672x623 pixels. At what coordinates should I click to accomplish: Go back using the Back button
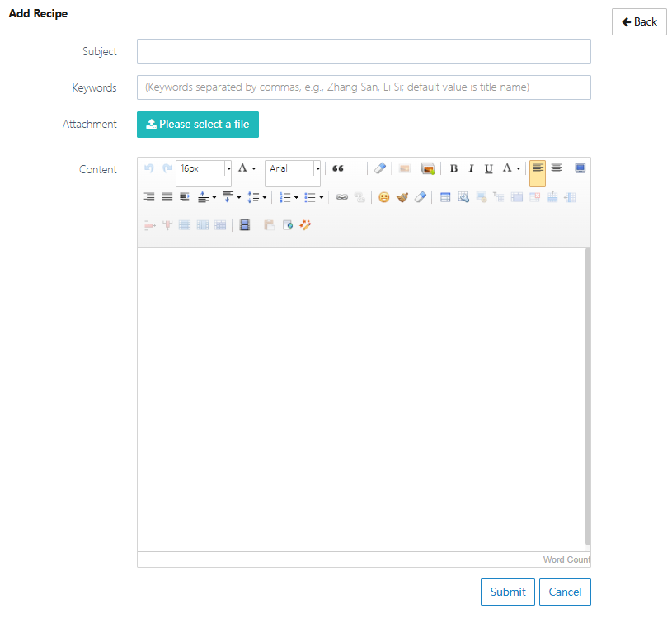639,21
